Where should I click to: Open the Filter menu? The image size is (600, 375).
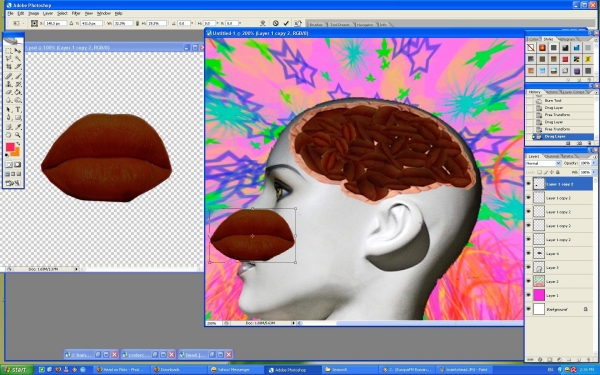(x=76, y=13)
